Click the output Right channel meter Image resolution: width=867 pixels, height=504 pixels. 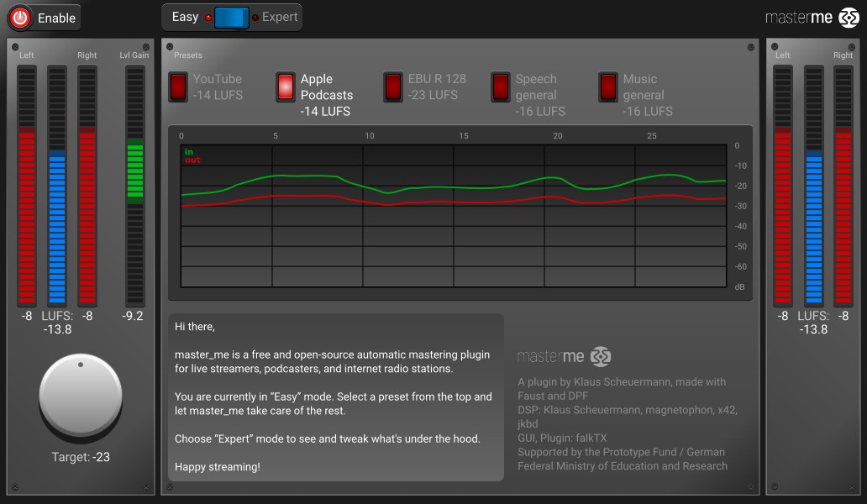[x=843, y=186]
